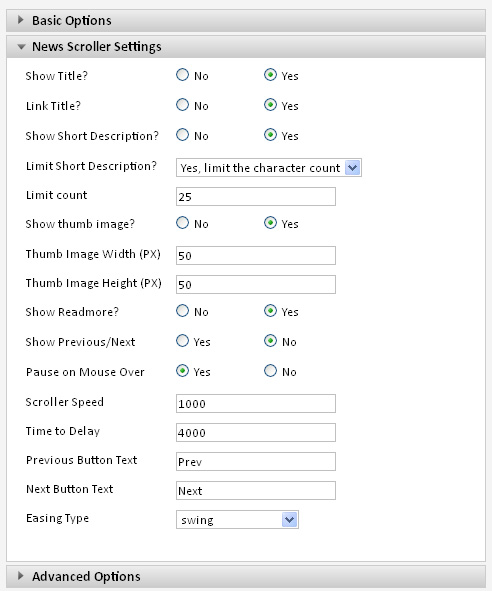This screenshot has height=591, width=492.
Task: Open the Easing Type dropdown
Action: [238, 520]
